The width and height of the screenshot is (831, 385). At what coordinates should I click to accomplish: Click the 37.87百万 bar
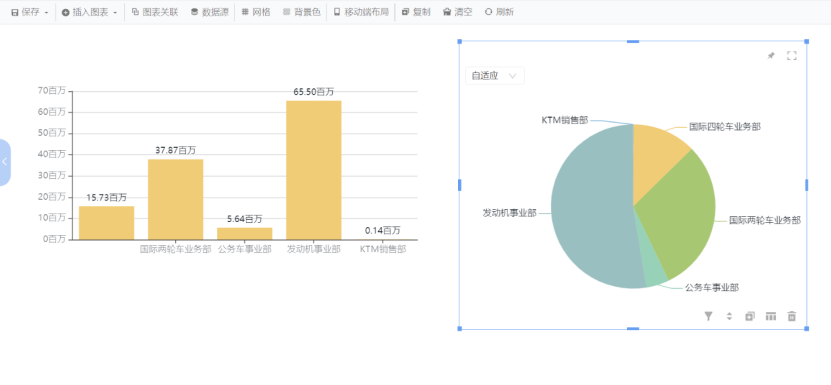175,199
